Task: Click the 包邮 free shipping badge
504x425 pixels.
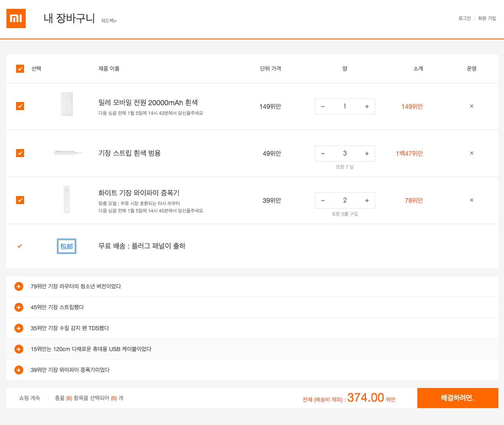Action: (x=67, y=246)
